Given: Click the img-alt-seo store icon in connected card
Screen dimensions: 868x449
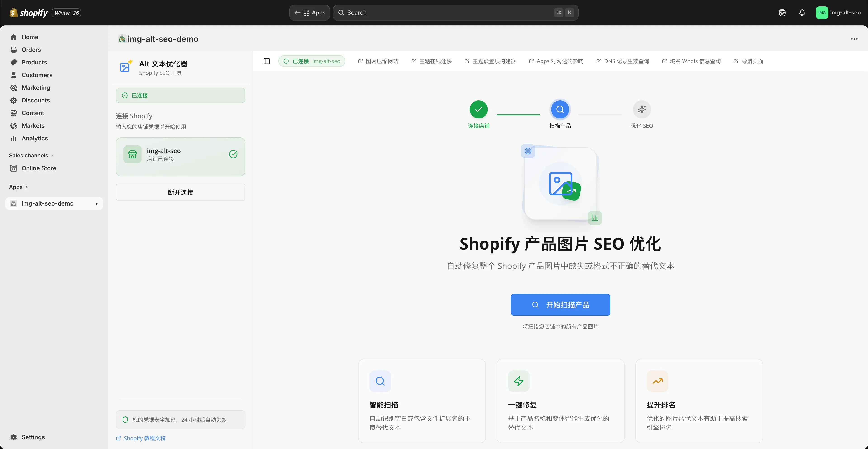Looking at the screenshot, I should point(132,154).
